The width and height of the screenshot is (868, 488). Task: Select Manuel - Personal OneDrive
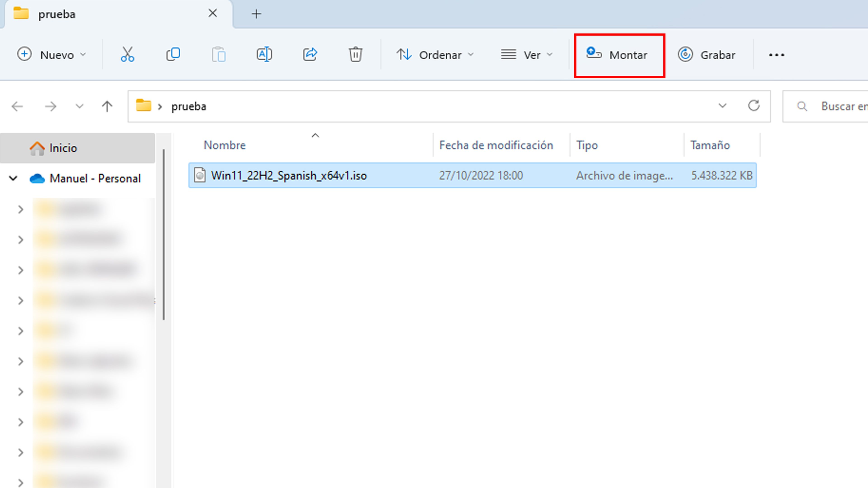coord(95,178)
